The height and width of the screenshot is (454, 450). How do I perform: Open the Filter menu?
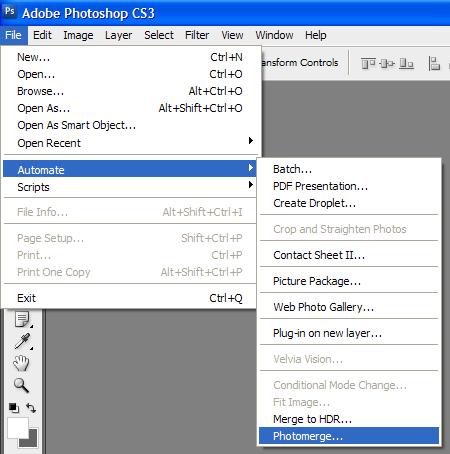(x=197, y=35)
